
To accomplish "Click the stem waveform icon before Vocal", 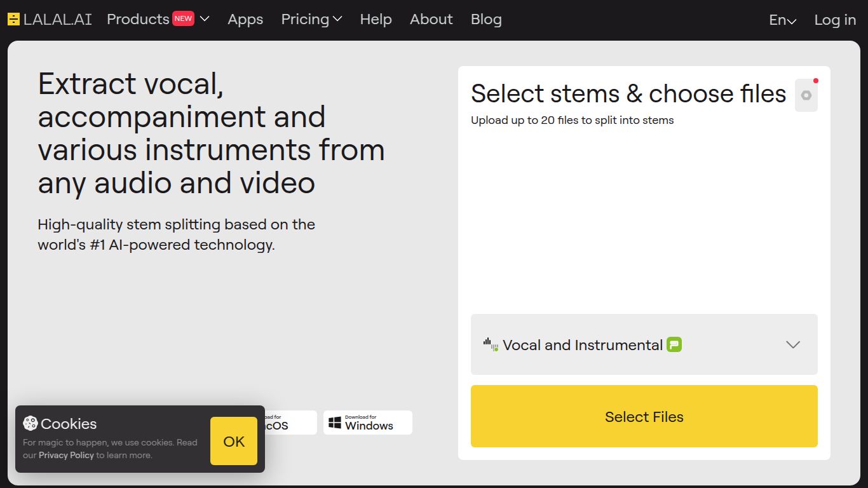I will 491,345.
